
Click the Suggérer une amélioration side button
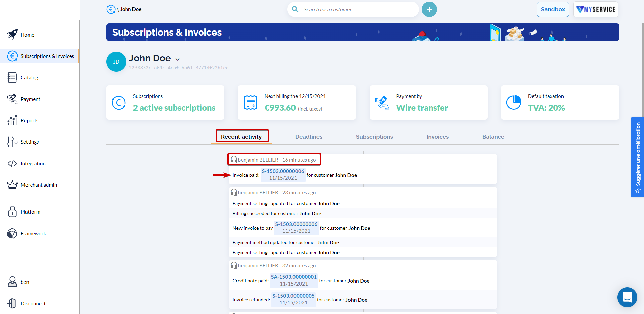[x=638, y=157]
